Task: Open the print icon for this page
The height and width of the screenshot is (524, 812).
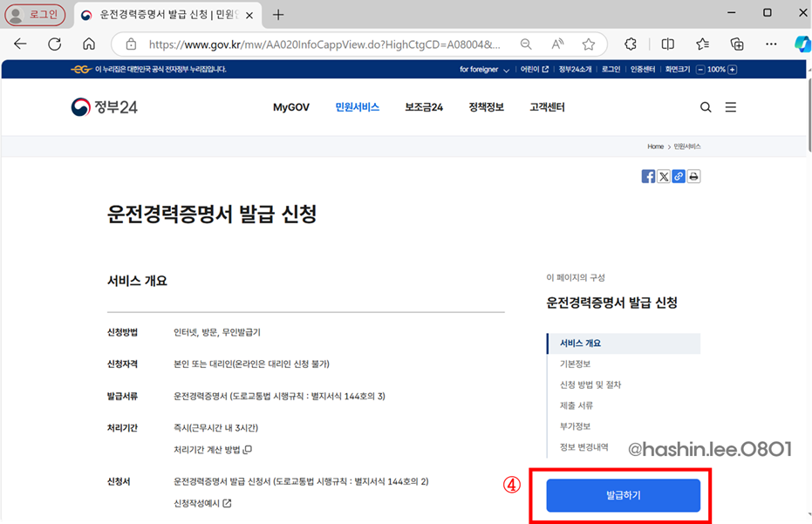Action: click(693, 176)
